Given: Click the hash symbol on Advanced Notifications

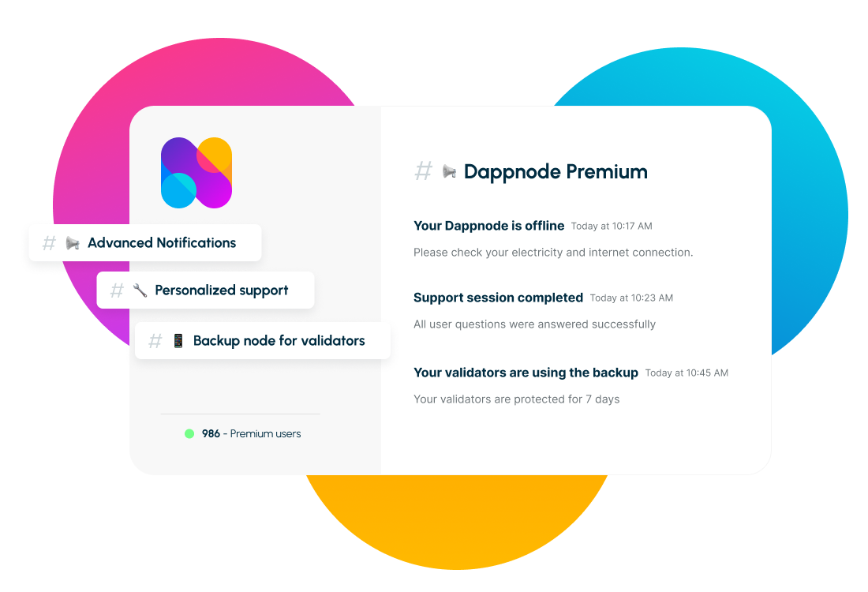Looking at the screenshot, I should coord(49,243).
